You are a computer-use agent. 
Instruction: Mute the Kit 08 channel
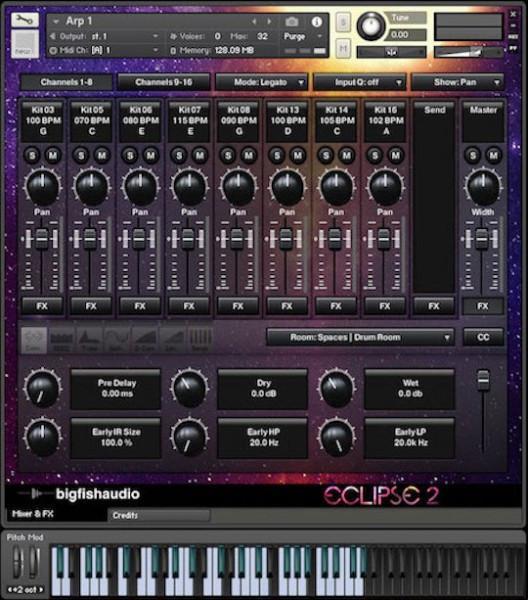[249, 155]
